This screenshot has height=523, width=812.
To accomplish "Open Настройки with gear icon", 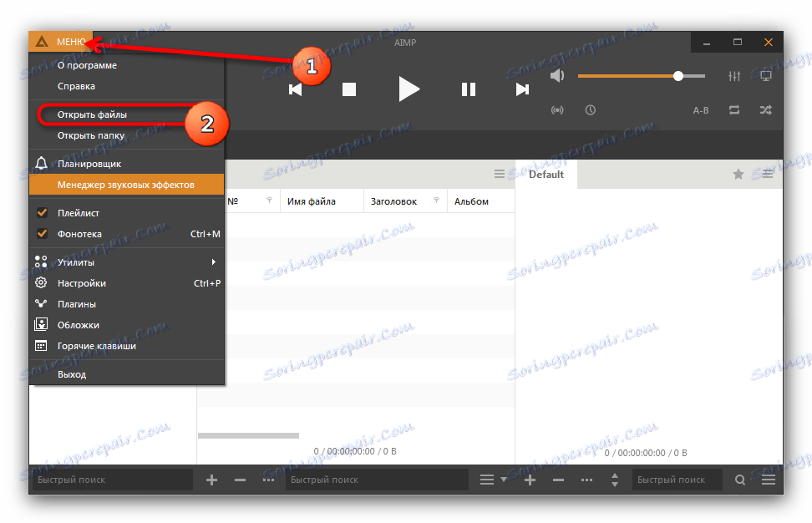I will click(127, 283).
